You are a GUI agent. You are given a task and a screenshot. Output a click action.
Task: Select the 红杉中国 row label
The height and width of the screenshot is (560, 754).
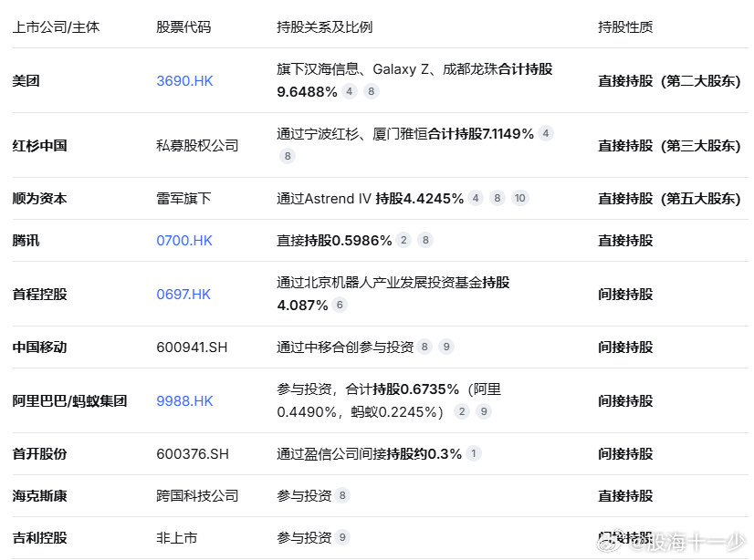point(38,145)
